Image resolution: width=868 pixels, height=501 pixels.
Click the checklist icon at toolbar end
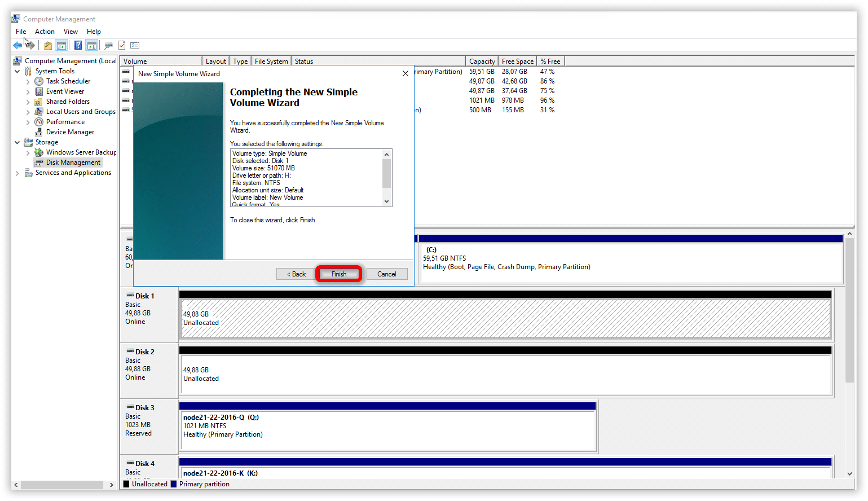tap(135, 46)
